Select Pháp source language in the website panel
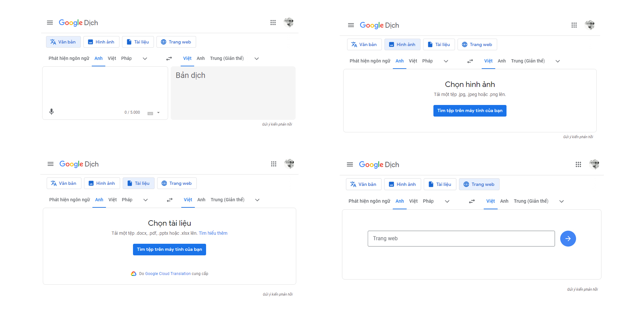Viewport: 644px width, 322px height. (x=428, y=201)
